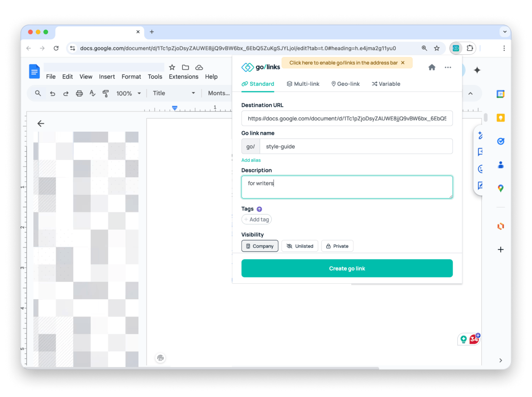
Task: Click the go/links extension icon in toolbar
Action: (x=456, y=48)
